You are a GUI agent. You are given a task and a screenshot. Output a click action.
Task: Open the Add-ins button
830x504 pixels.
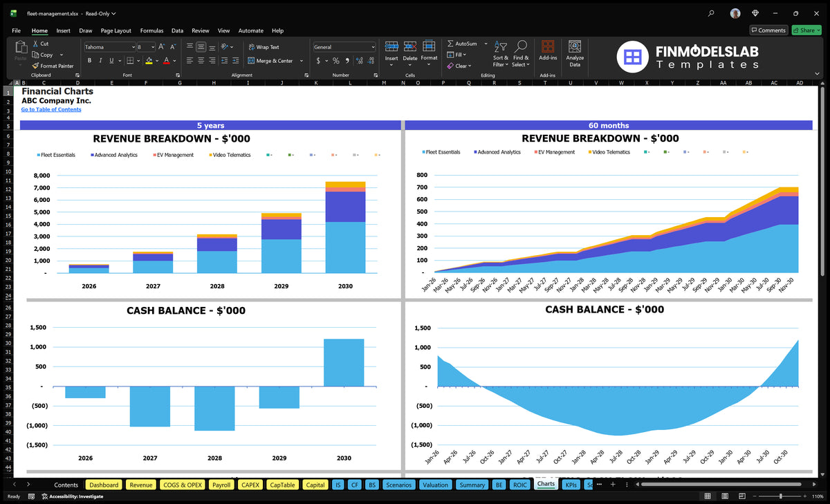[548, 50]
